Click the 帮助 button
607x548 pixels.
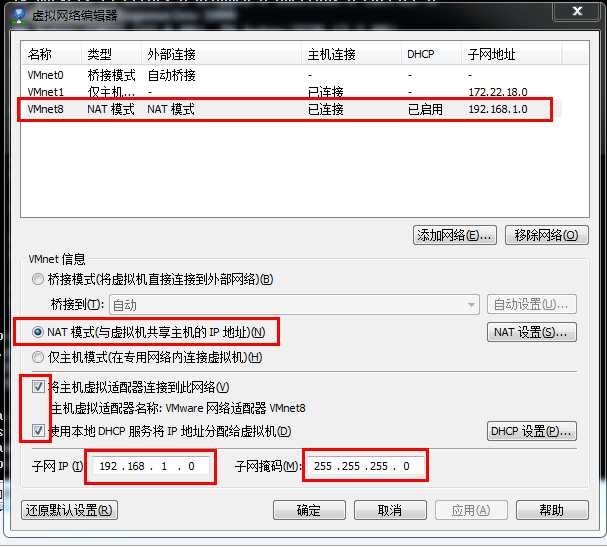click(x=552, y=510)
